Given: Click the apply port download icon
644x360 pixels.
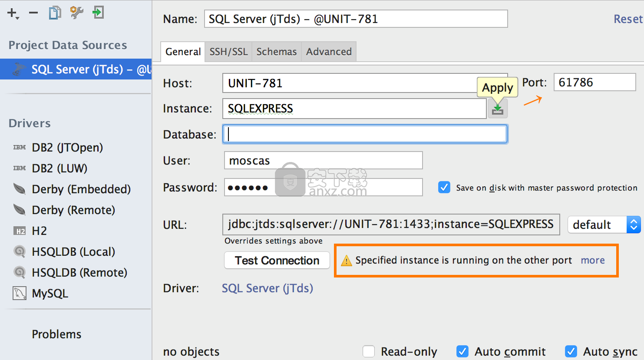Looking at the screenshot, I should click(498, 109).
